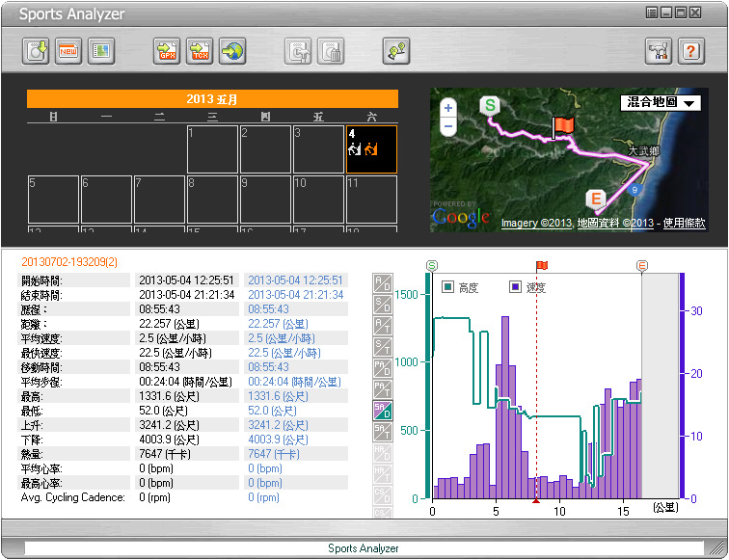The height and width of the screenshot is (560, 729).
Task: Click the 使用條款 terms link on map
Action: point(681,223)
